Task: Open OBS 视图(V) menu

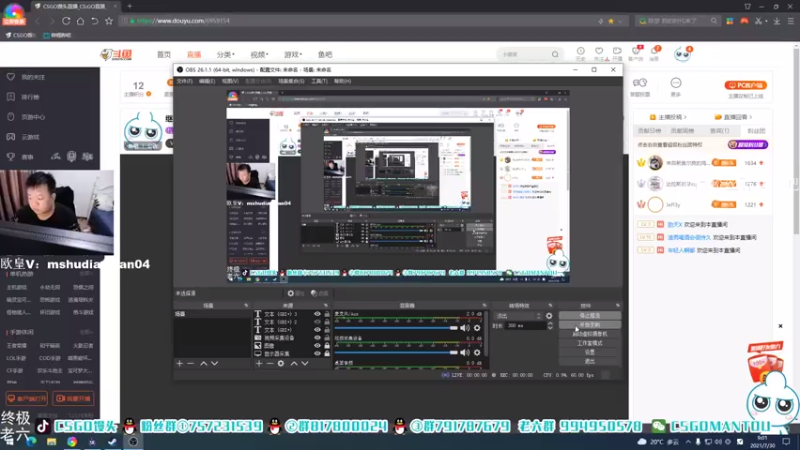Action: pos(230,81)
